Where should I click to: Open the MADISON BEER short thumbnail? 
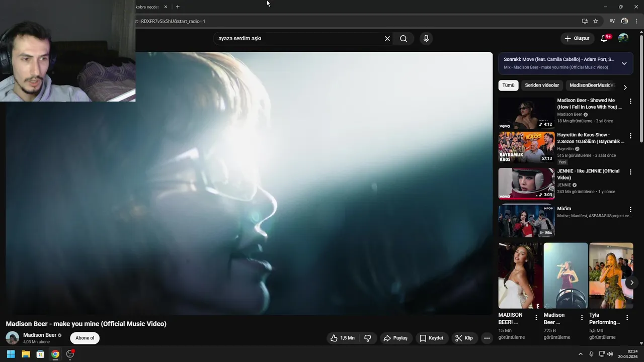coord(520,276)
